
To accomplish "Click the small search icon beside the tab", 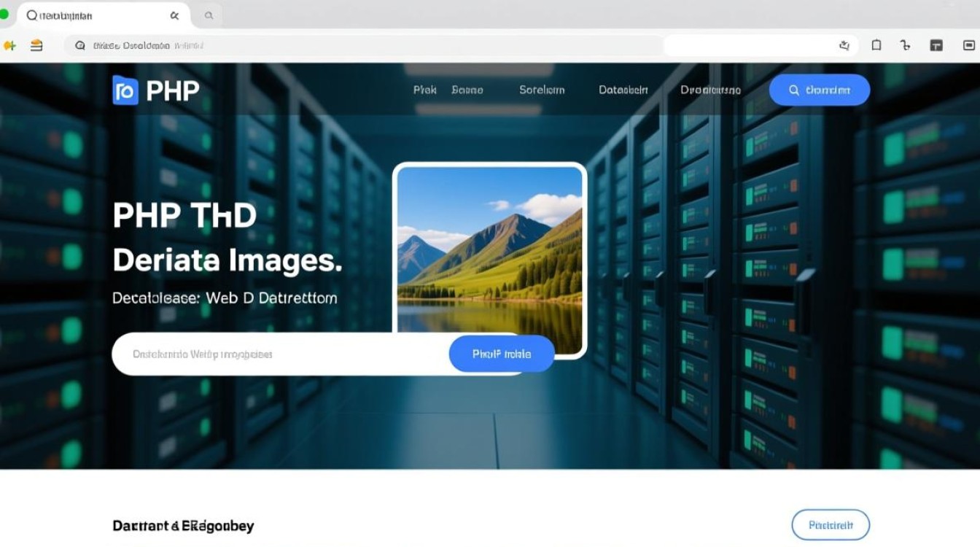I will [x=209, y=15].
